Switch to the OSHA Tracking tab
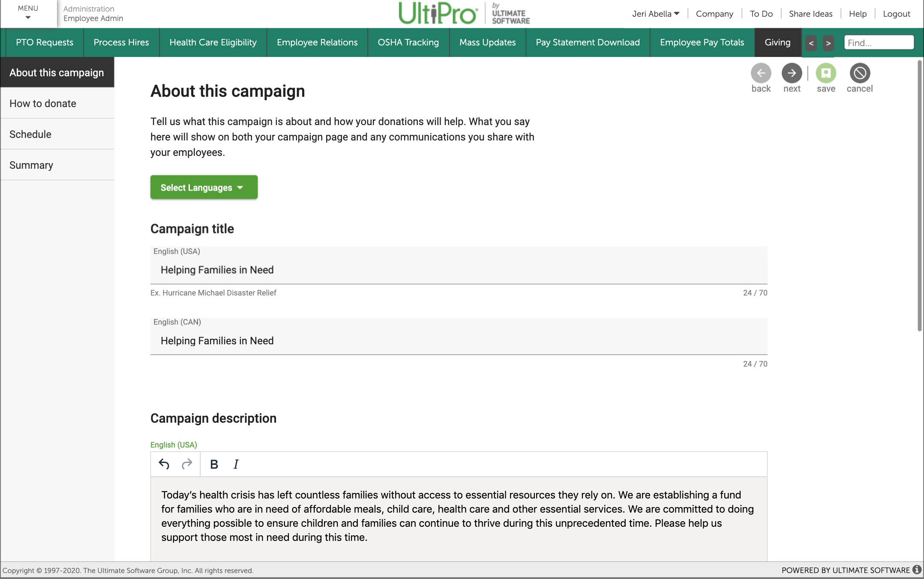The width and height of the screenshot is (924, 579). [408, 42]
